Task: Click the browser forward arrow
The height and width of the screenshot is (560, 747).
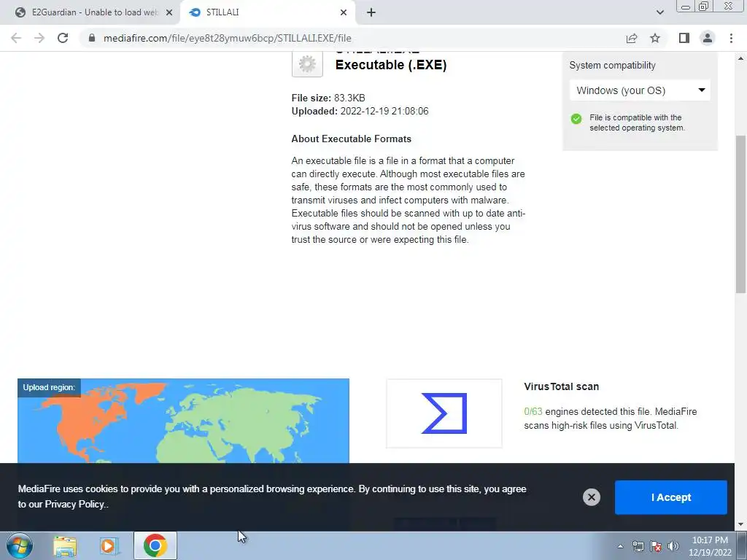Action: pyautogui.click(x=39, y=38)
